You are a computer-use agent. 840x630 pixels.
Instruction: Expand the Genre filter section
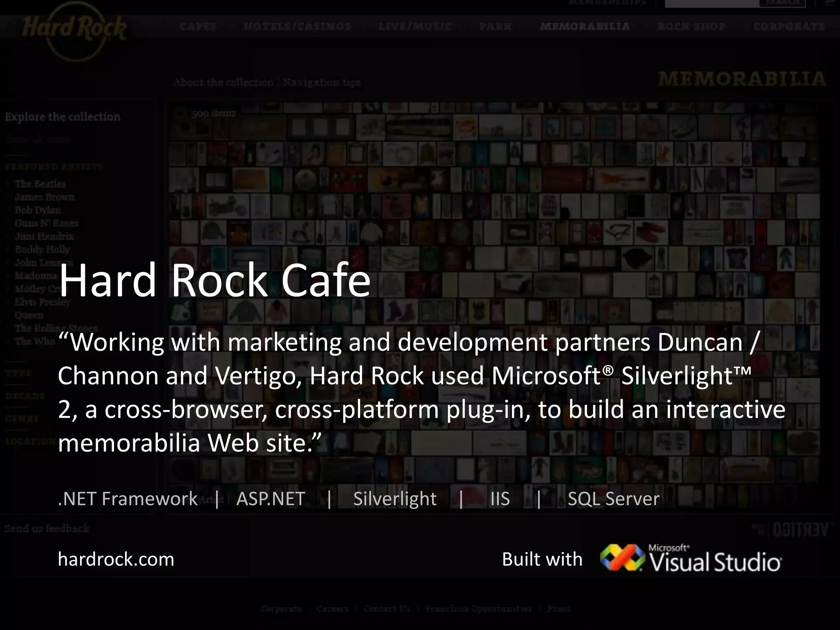point(22,419)
